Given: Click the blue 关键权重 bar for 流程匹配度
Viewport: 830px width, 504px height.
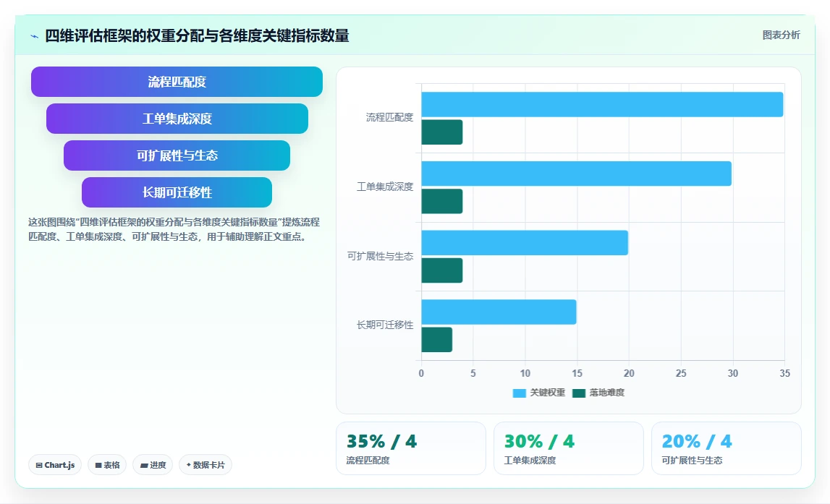Looking at the screenshot, I should point(602,105).
